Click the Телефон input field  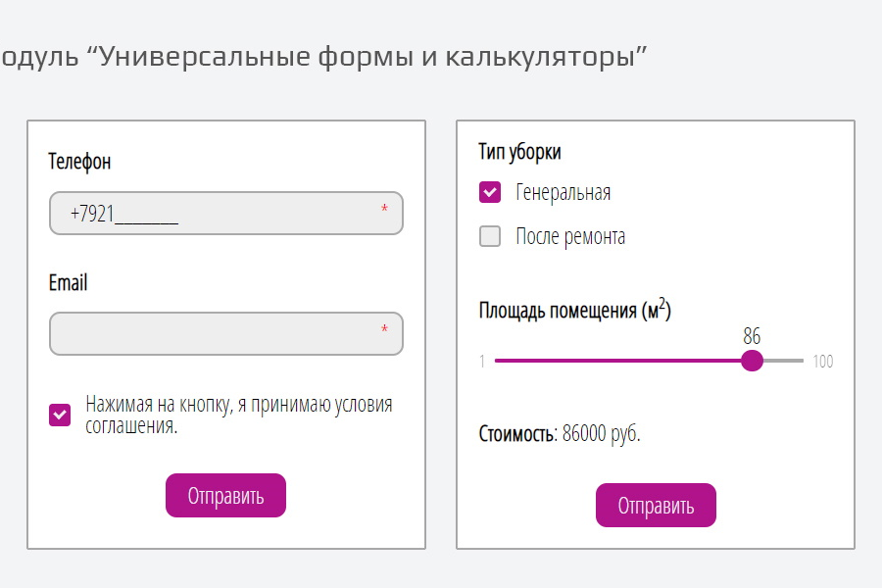(225, 214)
